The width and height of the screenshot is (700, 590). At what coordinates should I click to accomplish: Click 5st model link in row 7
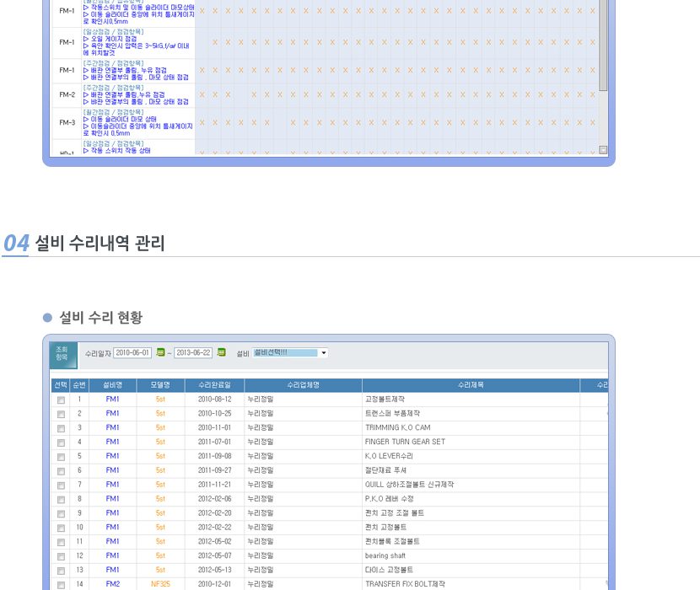tap(160, 485)
